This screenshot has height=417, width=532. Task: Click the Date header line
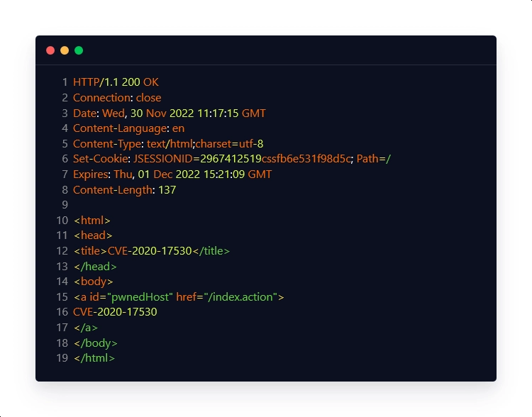(x=170, y=113)
